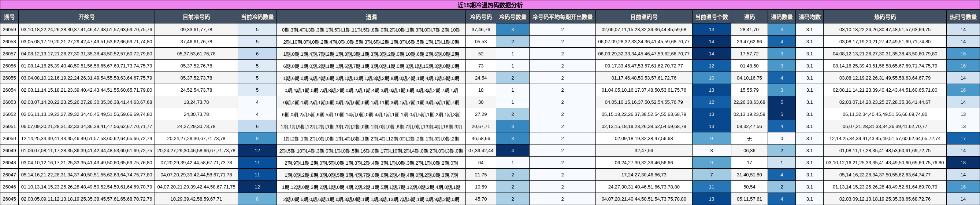Click cold code cell 20,67,71

pyautogui.click(x=481, y=126)
